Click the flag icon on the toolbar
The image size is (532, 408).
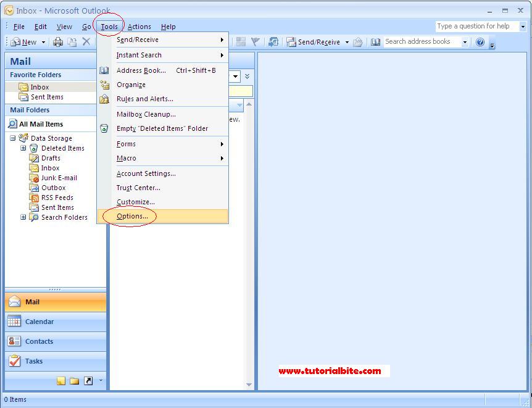(x=255, y=42)
